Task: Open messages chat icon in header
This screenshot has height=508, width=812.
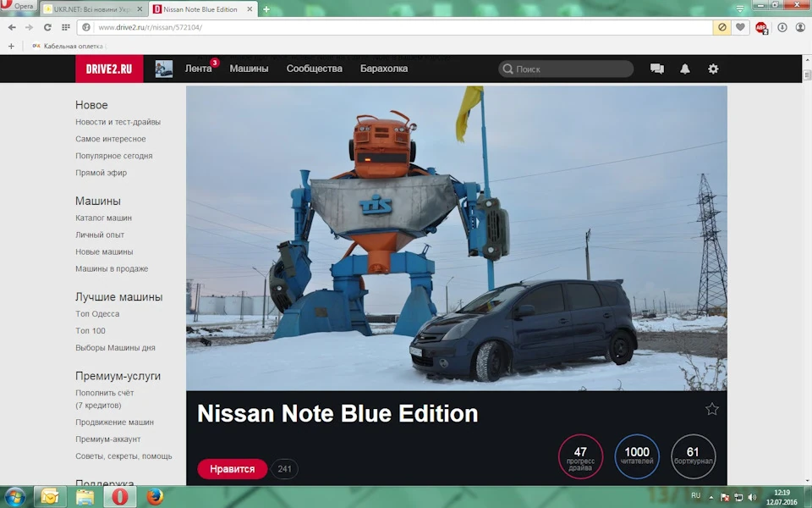Action: tap(657, 69)
